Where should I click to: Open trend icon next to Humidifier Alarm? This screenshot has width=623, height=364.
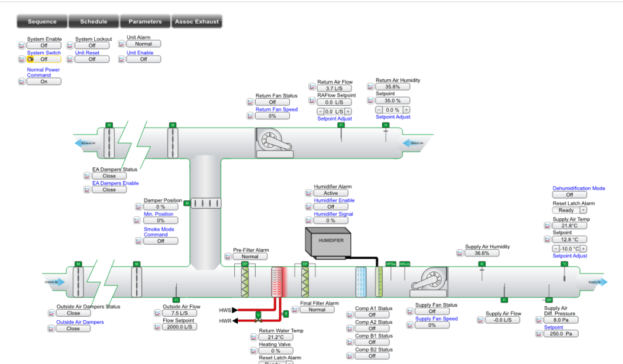coord(309,193)
